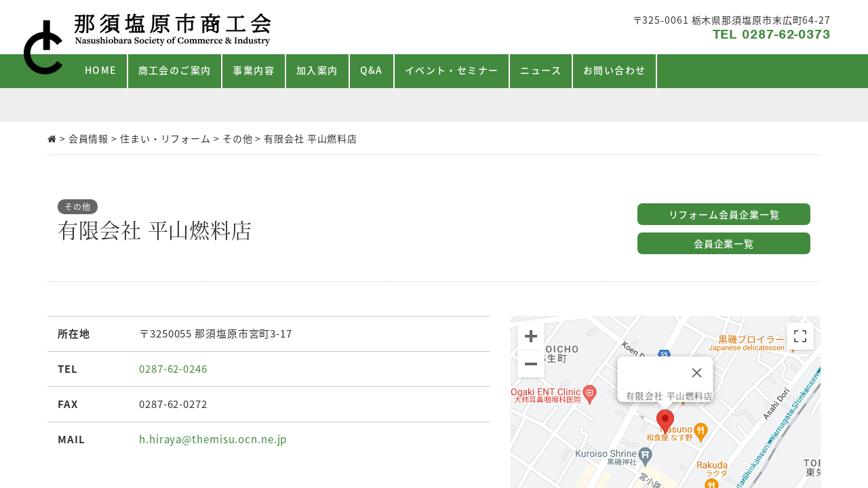
Task: Toggle fullscreen map view
Action: 800,336
